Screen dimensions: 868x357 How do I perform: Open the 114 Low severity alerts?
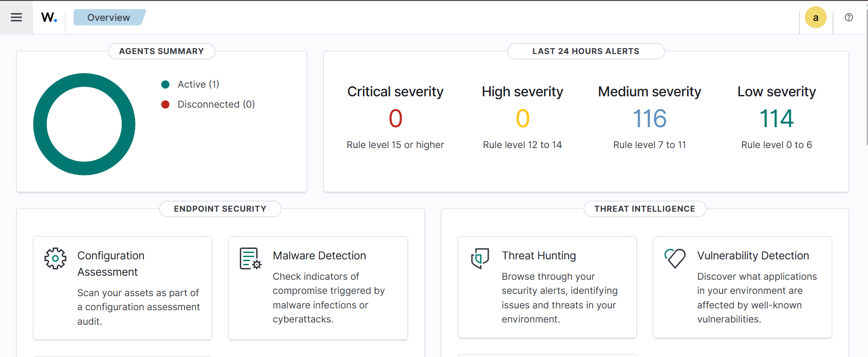[776, 119]
